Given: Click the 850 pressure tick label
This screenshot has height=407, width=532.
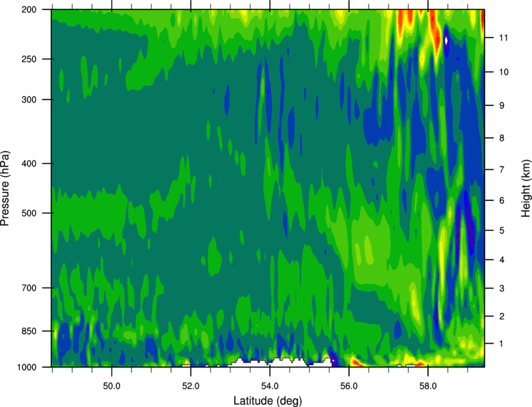Looking at the screenshot, I should click(29, 331).
